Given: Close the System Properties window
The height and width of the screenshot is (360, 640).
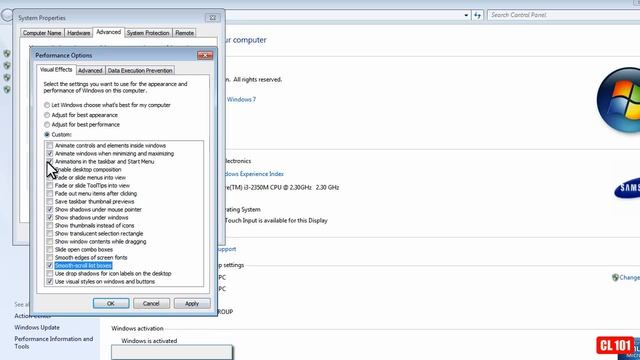Looking at the screenshot, I should pyautogui.click(x=213, y=18).
